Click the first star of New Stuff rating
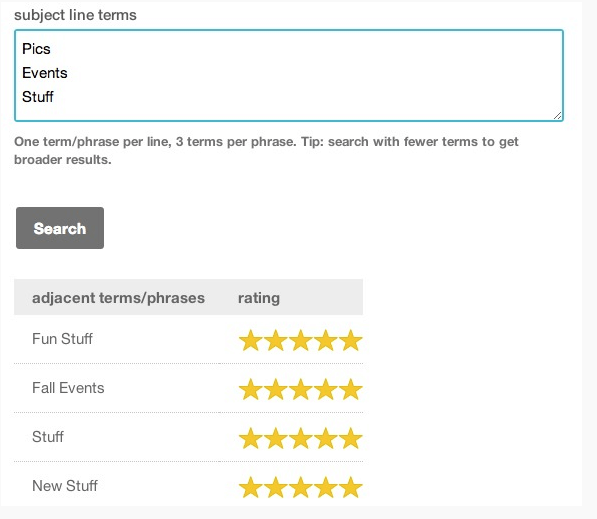 (x=251, y=487)
